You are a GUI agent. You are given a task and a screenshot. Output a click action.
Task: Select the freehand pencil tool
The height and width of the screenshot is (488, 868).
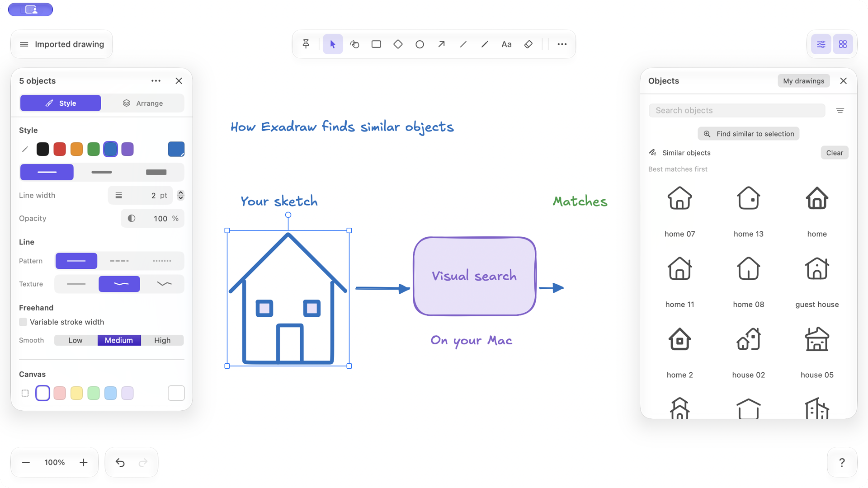485,44
